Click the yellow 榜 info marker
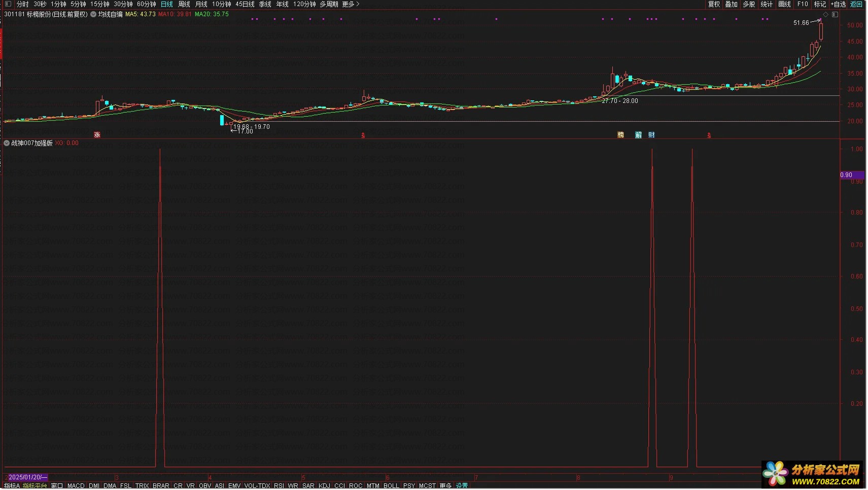 [620, 135]
